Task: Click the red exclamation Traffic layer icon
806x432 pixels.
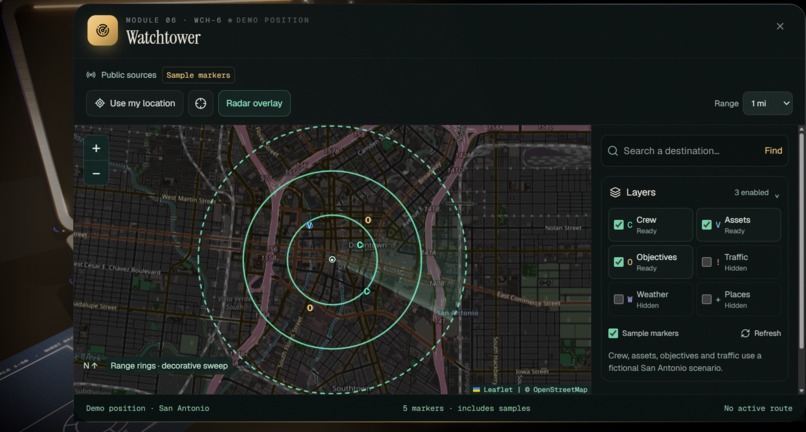Action: tap(718, 262)
